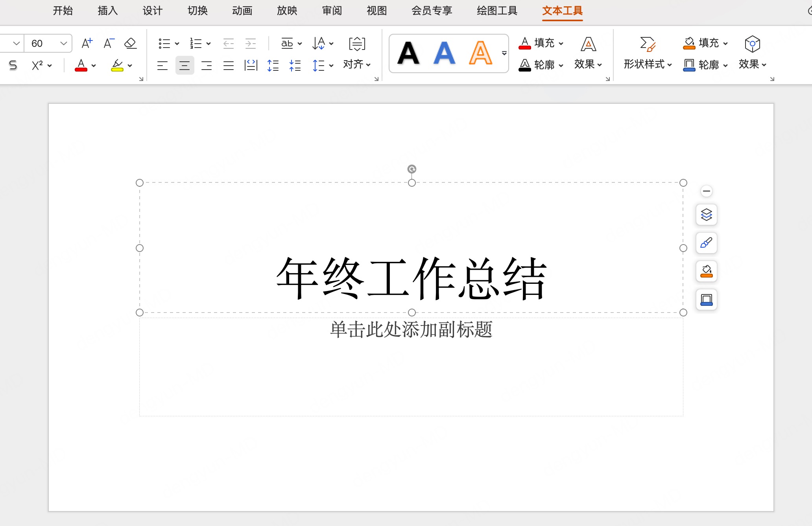
Task: Open the 视图 tab
Action: [x=377, y=11]
